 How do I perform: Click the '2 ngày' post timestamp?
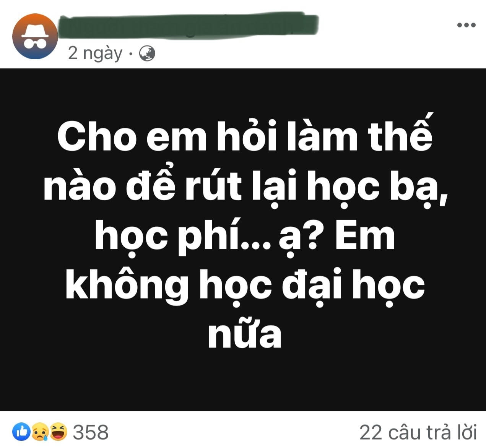coord(95,54)
